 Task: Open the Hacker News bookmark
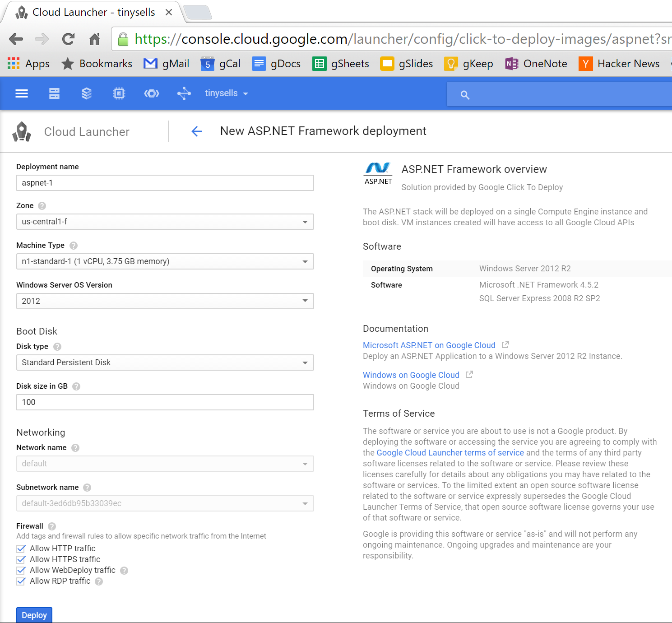coord(619,64)
